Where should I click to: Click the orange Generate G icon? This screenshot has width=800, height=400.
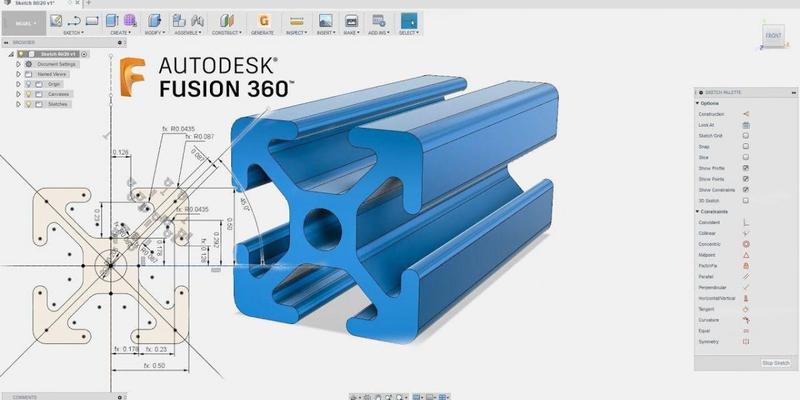click(x=263, y=21)
